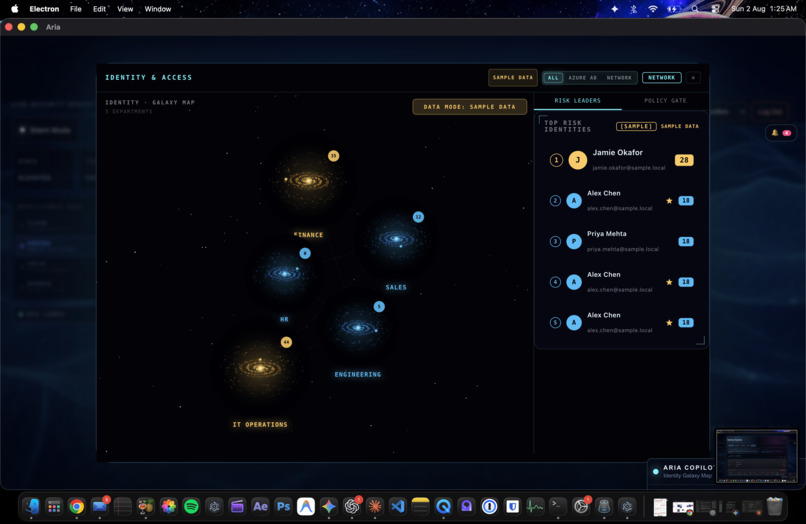Viewport: 806px width, 524px height.
Task: Select the NETWORK filter in the segmented control
Action: 619,78
